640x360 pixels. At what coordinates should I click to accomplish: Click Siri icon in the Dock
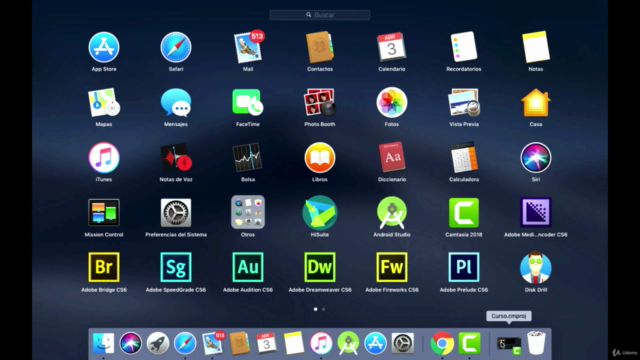click(131, 343)
